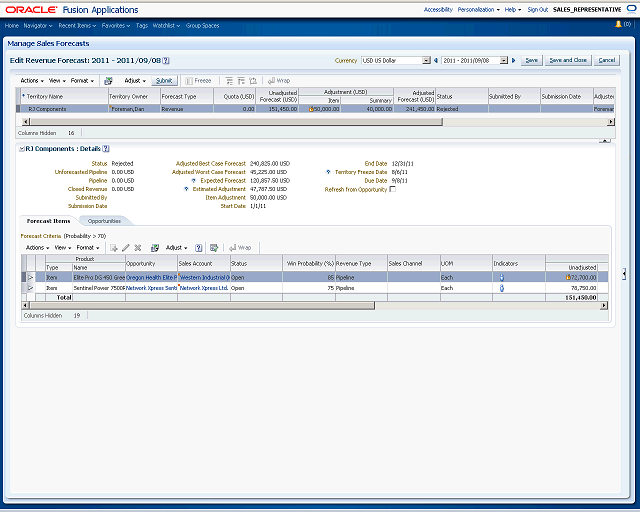This screenshot has height=512, width=640.
Task: Open the Recent Items menu
Action: [77, 26]
